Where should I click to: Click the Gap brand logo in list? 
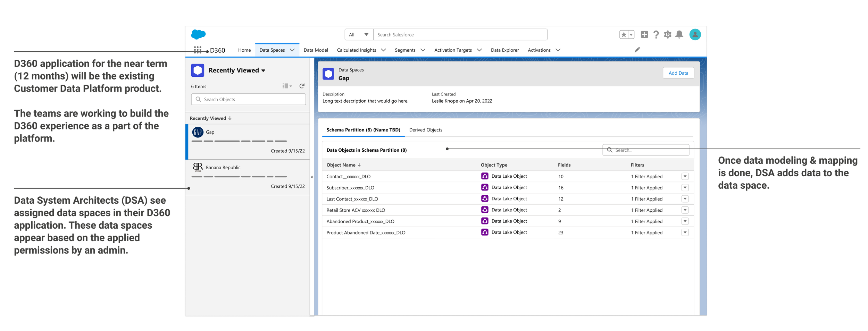198,132
